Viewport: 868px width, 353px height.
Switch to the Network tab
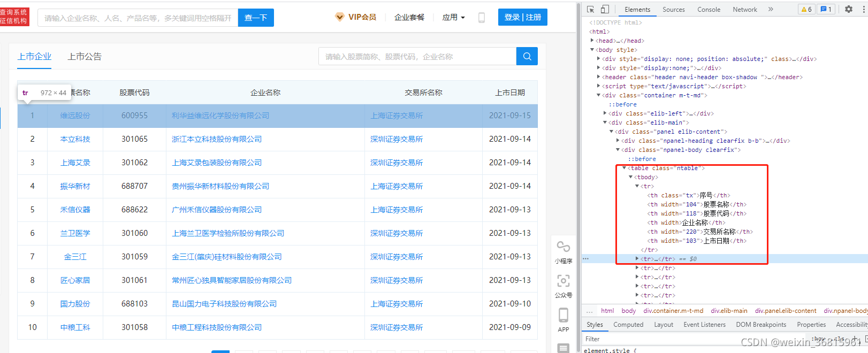pos(745,10)
